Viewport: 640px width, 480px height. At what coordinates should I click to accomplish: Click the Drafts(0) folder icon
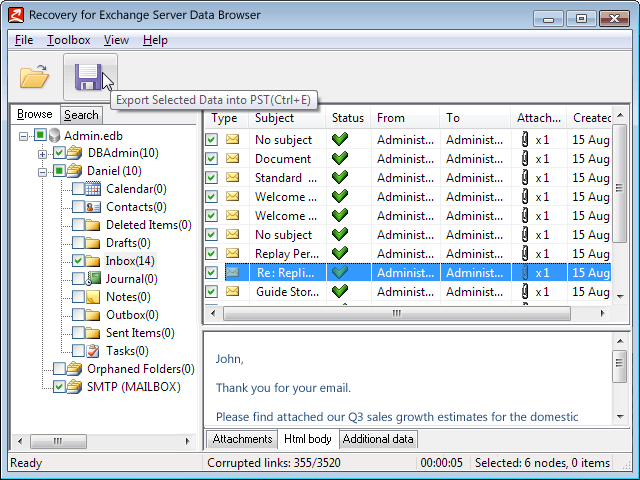tap(93, 243)
